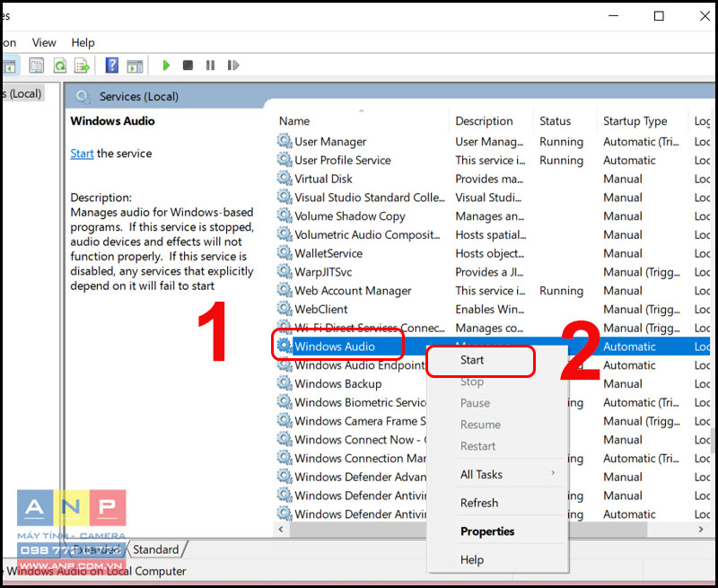Click the Refresh toolbar icon
Screen dimensions: 718x588
(x=60, y=66)
